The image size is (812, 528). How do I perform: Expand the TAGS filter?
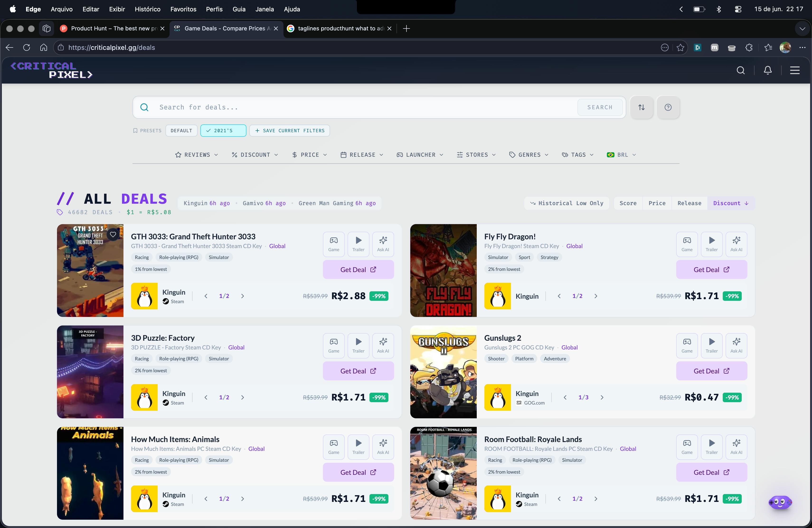coord(578,155)
